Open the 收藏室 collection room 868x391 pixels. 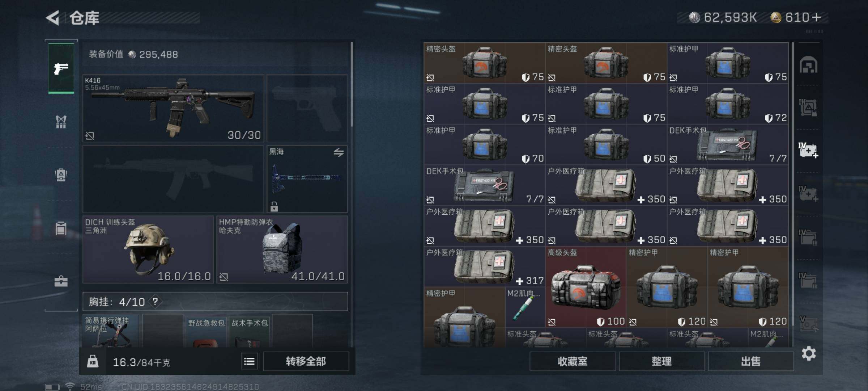coord(573,361)
